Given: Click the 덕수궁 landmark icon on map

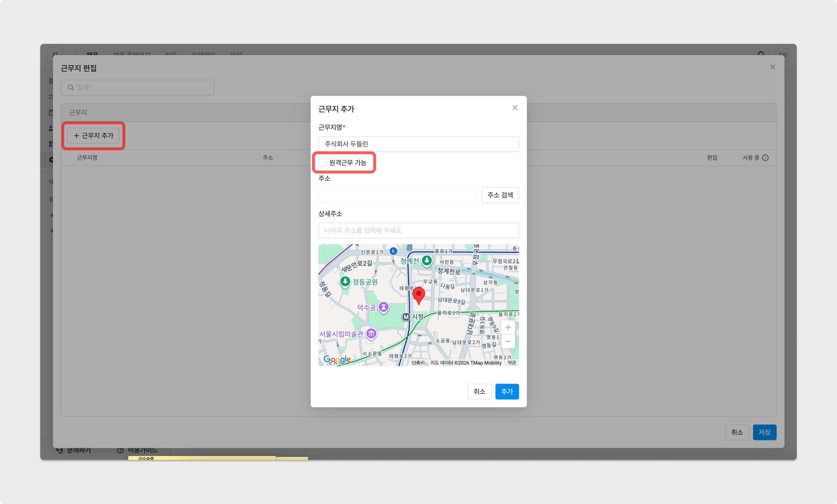Looking at the screenshot, I should (x=383, y=307).
